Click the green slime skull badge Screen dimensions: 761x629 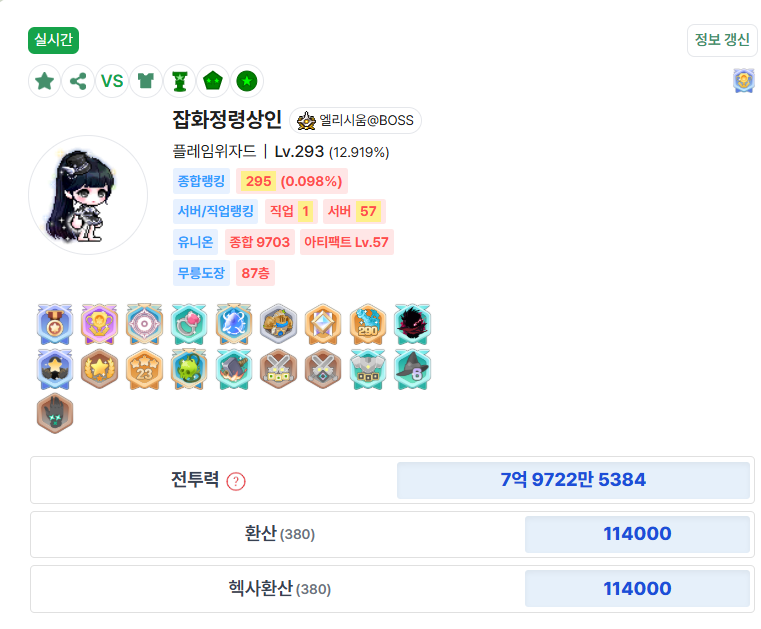point(189,369)
